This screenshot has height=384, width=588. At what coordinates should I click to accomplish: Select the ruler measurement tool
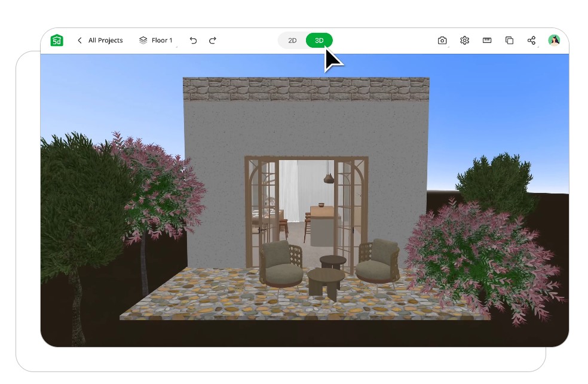coord(487,41)
